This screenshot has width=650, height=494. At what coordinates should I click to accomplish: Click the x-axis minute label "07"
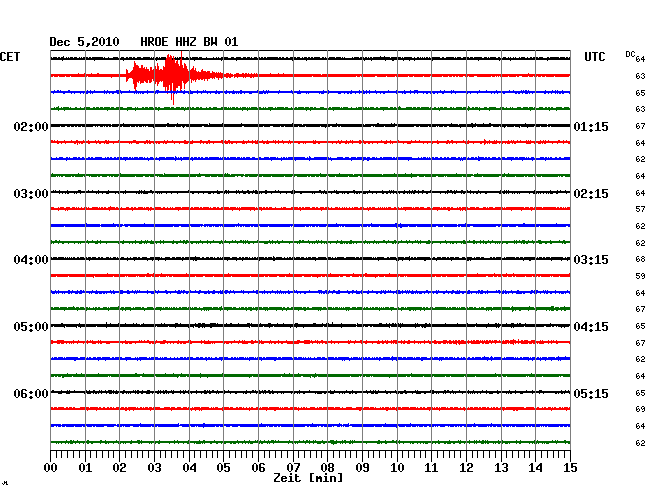(x=293, y=468)
